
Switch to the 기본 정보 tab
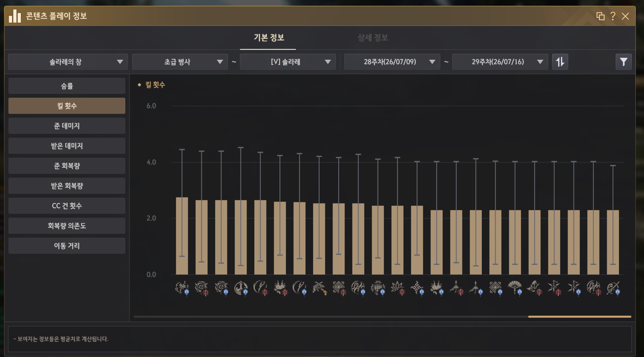tap(269, 38)
